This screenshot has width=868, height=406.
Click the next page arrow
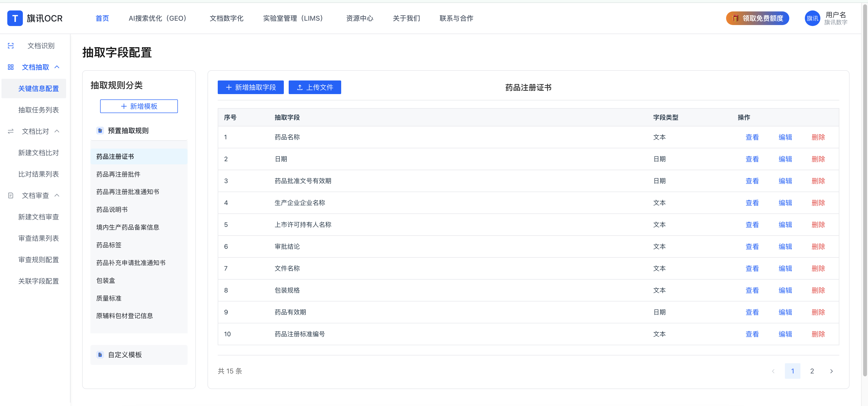[831, 371]
